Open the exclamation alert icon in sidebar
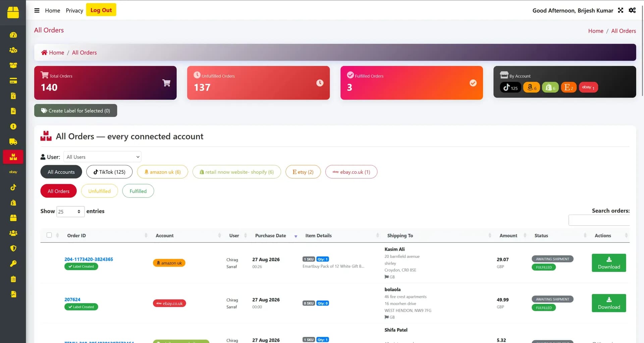This screenshot has height=343, width=644. click(x=13, y=126)
